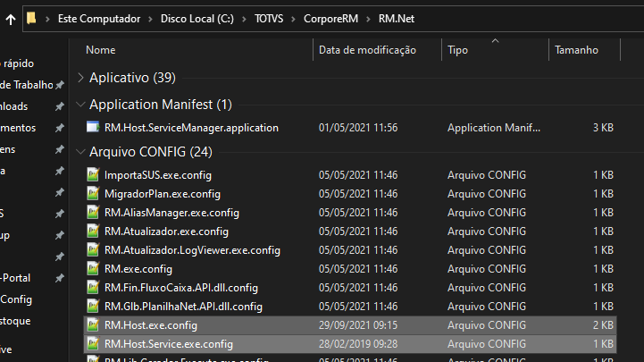Sort by Data de modificação column
The image size is (644, 362).
(x=367, y=50)
